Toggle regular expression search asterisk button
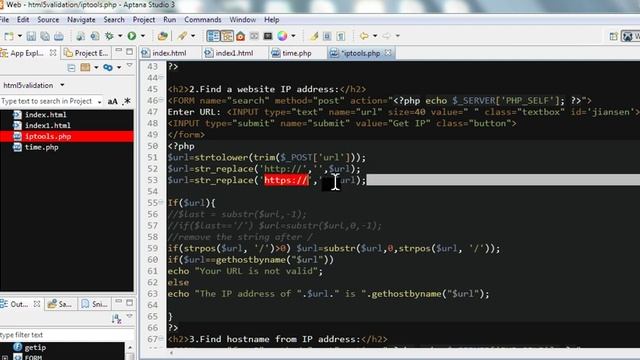The width and height of the screenshot is (640, 360). (127, 101)
